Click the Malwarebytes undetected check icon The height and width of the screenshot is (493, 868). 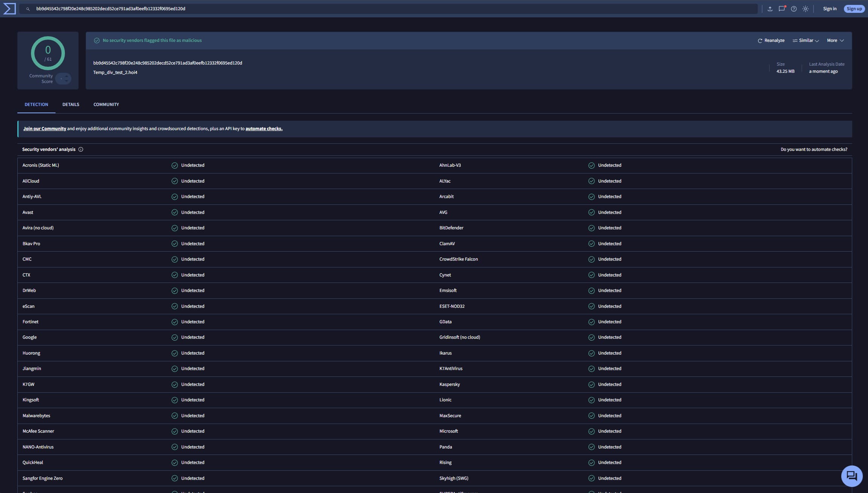point(174,416)
